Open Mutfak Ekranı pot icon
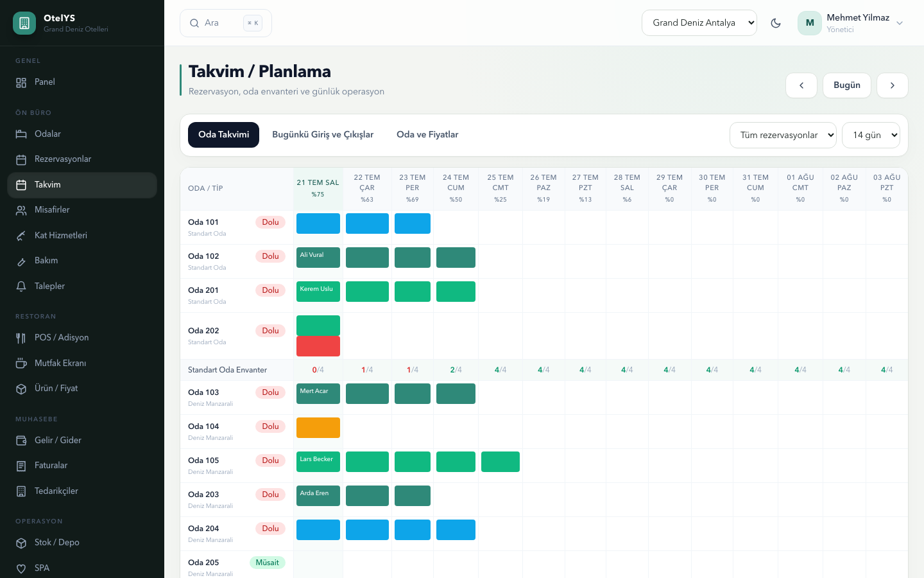 click(x=21, y=363)
